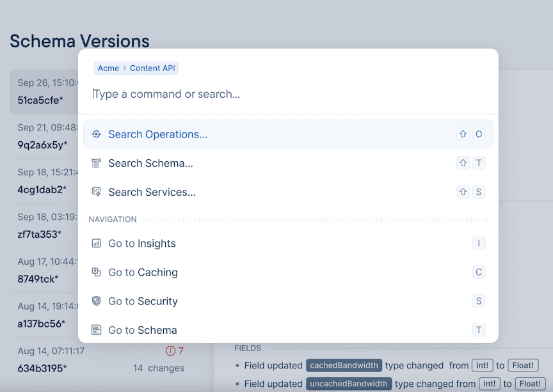Open the 14 changes details
Image resolution: width=553 pixels, height=392 pixels.
tap(159, 368)
